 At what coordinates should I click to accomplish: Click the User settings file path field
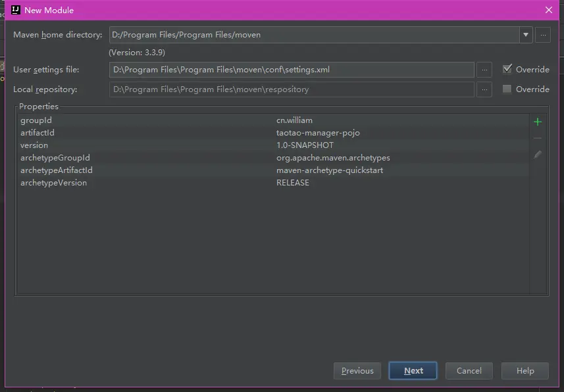click(x=292, y=70)
